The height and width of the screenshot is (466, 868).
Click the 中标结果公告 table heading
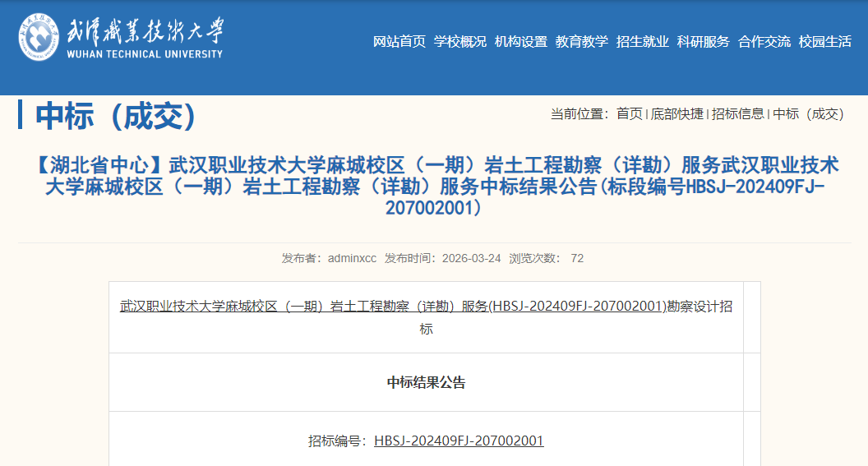[426, 382]
